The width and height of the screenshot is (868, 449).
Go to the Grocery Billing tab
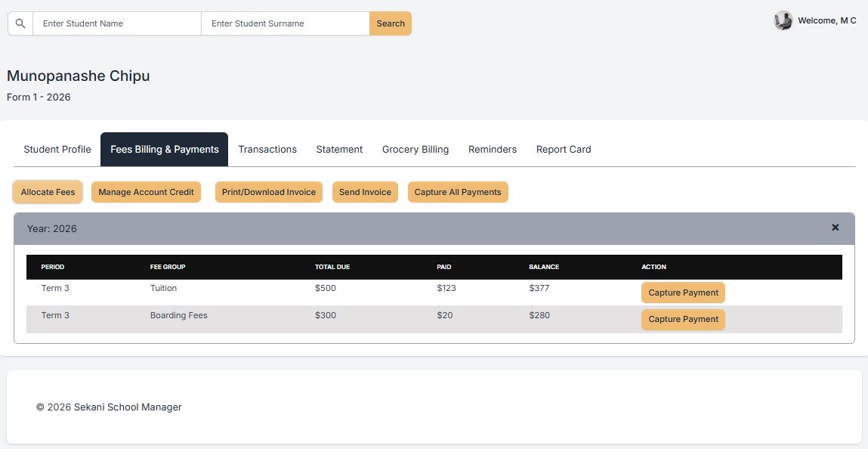click(415, 150)
